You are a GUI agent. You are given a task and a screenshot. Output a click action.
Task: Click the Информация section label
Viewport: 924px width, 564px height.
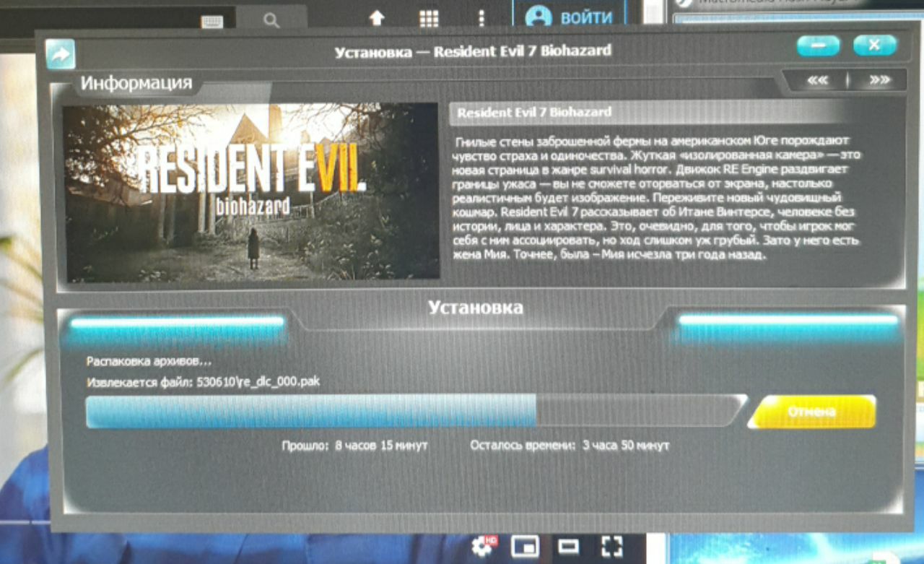[136, 83]
